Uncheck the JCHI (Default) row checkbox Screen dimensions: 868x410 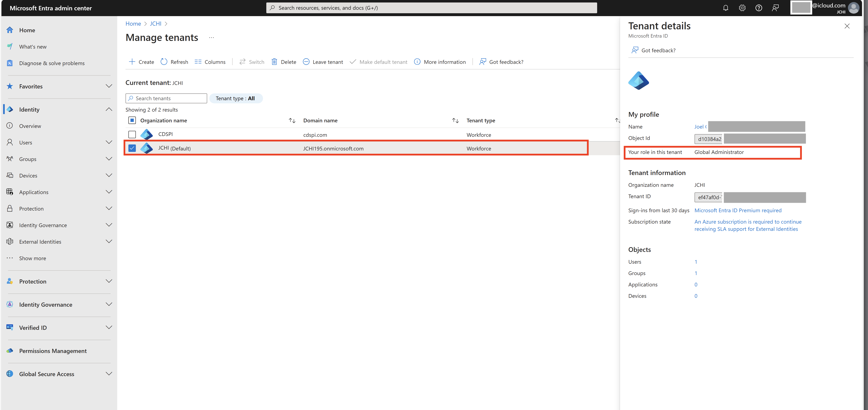(x=132, y=148)
